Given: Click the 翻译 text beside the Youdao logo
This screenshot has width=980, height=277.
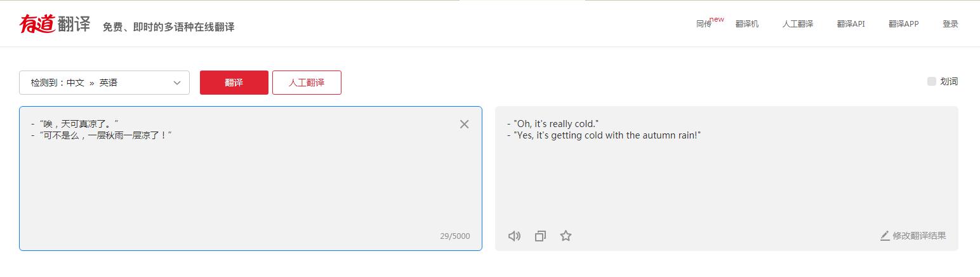Looking at the screenshot, I should click(74, 25).
